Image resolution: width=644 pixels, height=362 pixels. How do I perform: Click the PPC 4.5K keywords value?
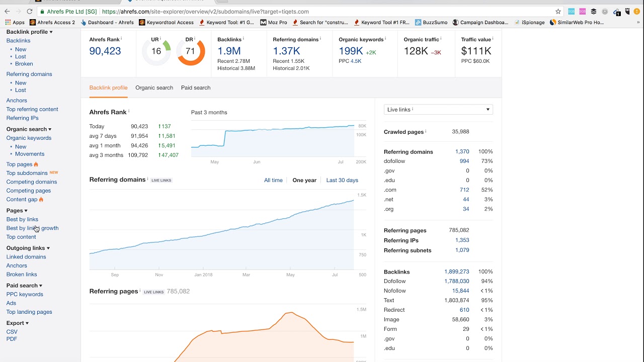pos(356,61)
